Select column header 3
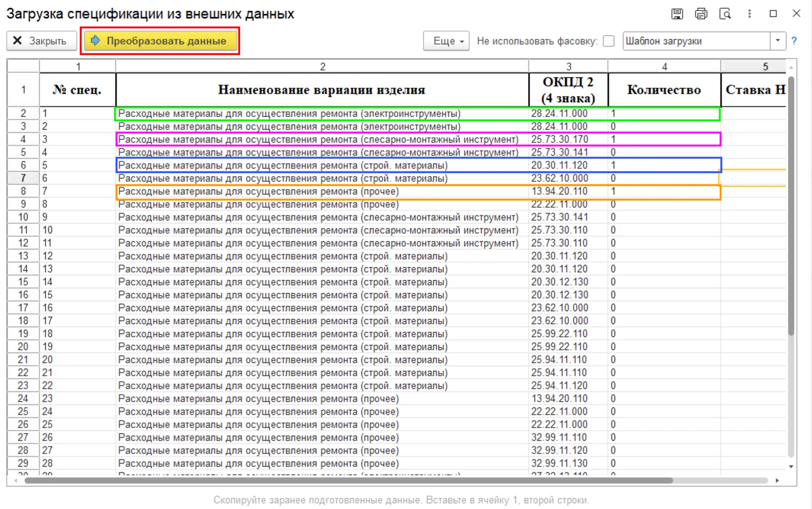 (x=569, y=66)
